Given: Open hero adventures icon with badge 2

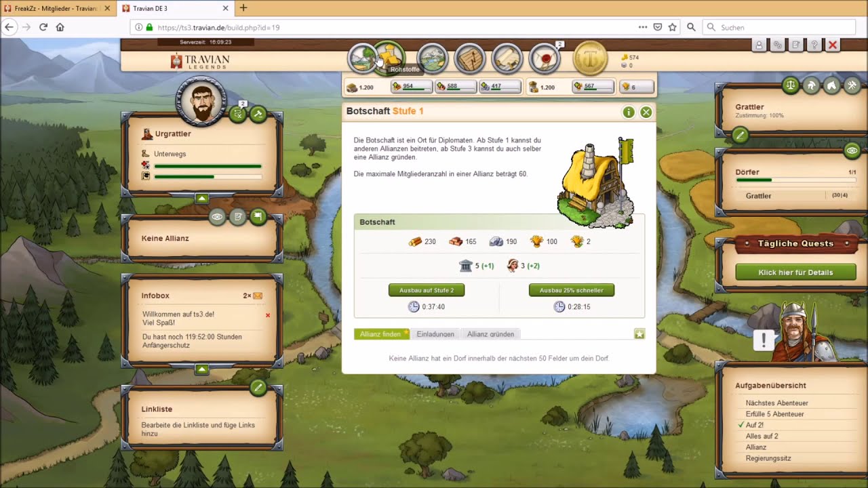Looking at the screenshot, I should pos(238,114).
